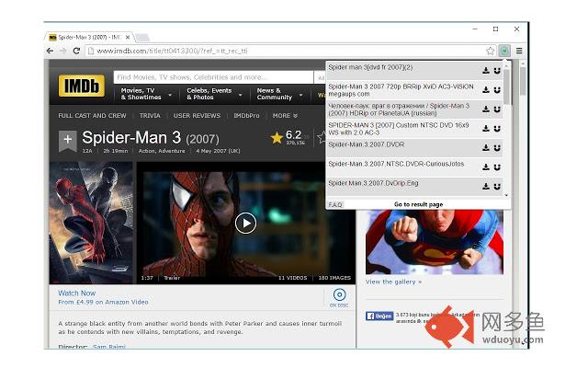Go back to the previous page

(x=50, y=51)
